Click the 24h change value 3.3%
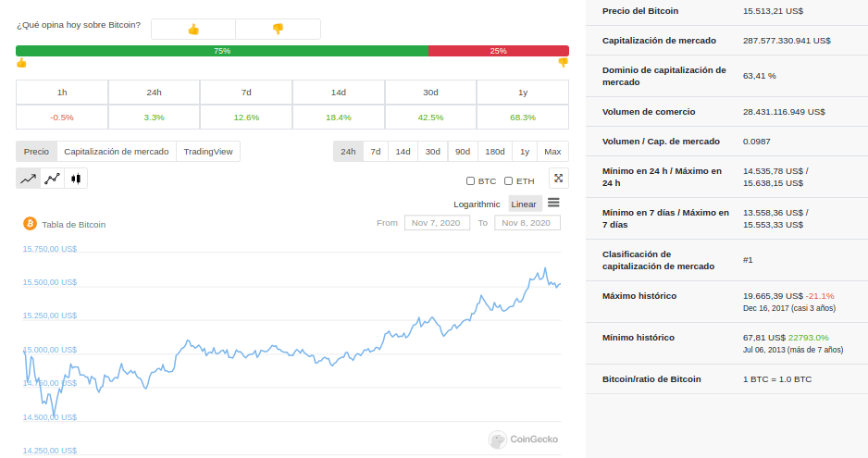Viewport: 868px width, 458px height. tap(154, 118)
